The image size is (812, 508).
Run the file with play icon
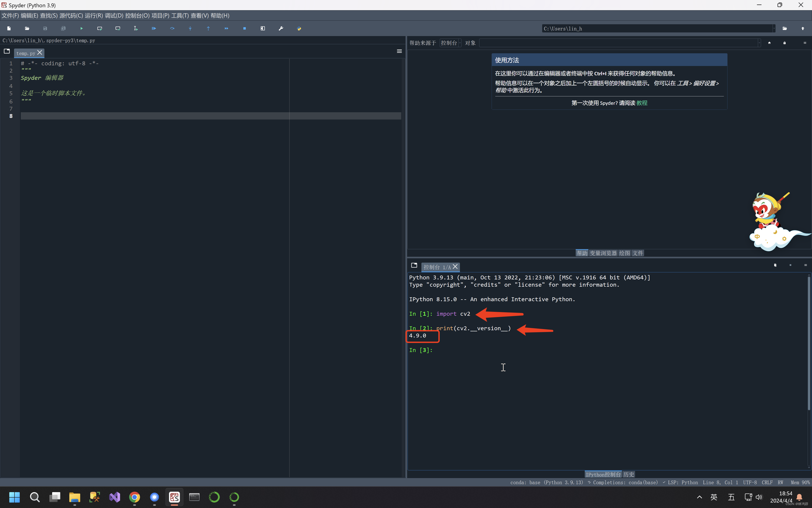82,29
